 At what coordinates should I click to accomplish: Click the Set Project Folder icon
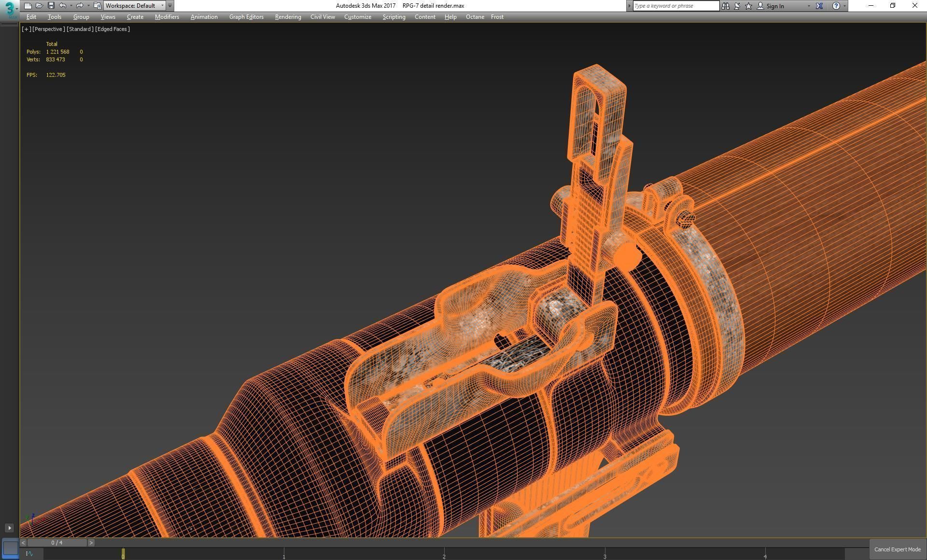(x=97, y=6)
